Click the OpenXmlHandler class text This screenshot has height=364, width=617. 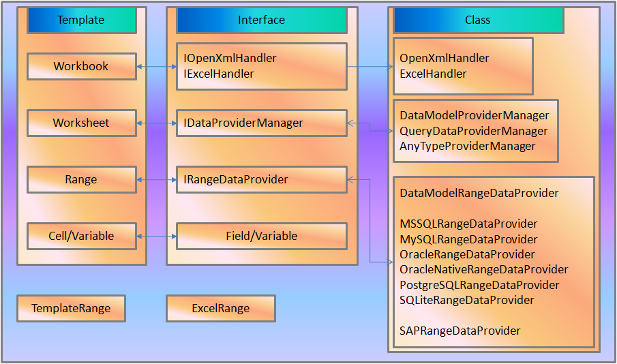[445, 58]
